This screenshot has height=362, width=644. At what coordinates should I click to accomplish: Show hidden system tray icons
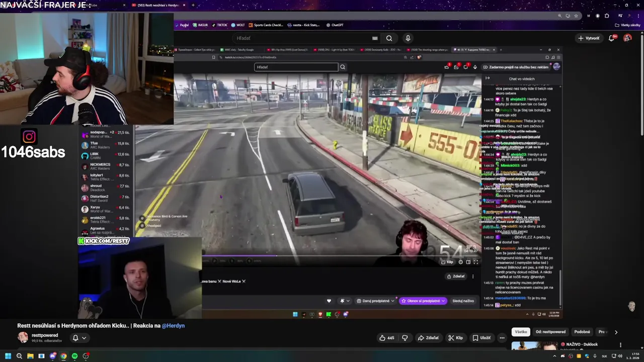coord(554,356)
